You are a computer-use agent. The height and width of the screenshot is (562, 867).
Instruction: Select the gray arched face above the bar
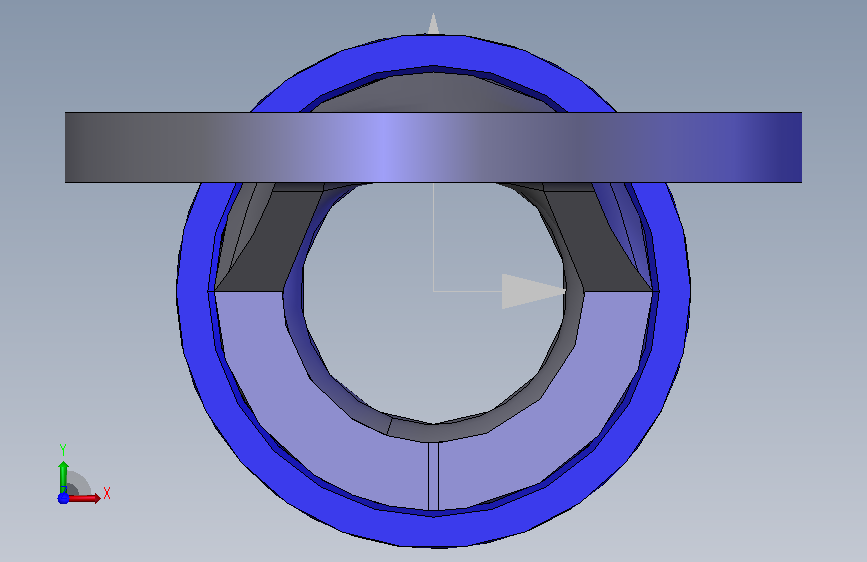[x=434, y=93]
